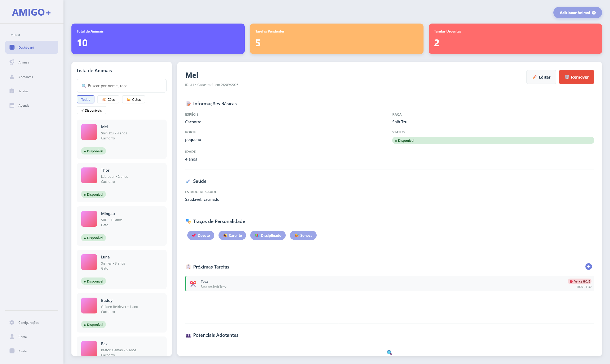Open the Conta account icon
The image size is (610, 364).
point(12,336)
